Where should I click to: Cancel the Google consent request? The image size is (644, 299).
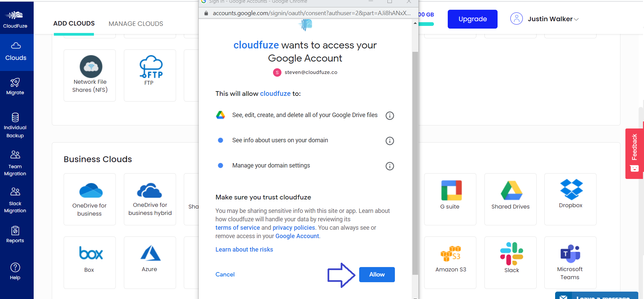[x=225, y=274]
